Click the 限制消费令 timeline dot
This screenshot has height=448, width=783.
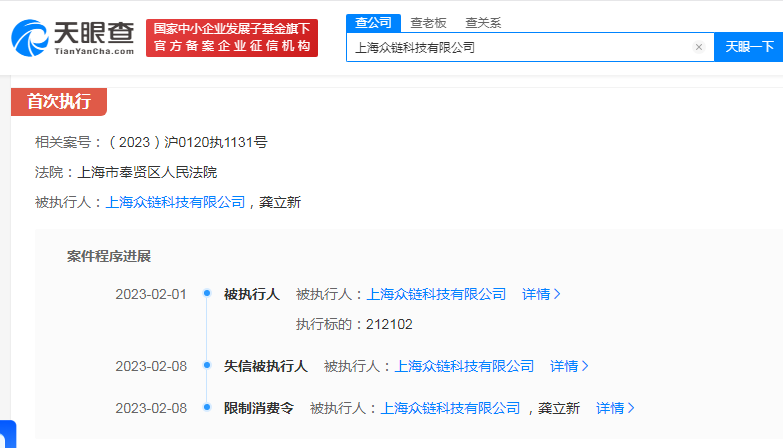coord(207,407)
